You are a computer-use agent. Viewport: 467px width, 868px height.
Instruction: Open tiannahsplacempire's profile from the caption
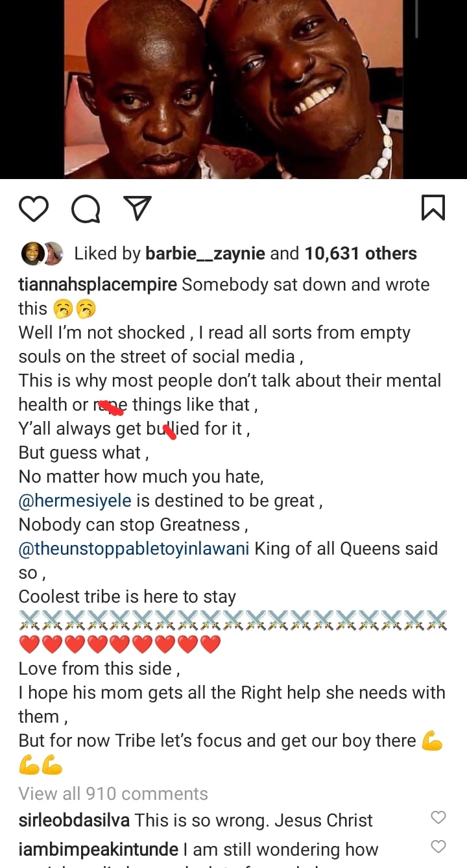coord(97,285)
